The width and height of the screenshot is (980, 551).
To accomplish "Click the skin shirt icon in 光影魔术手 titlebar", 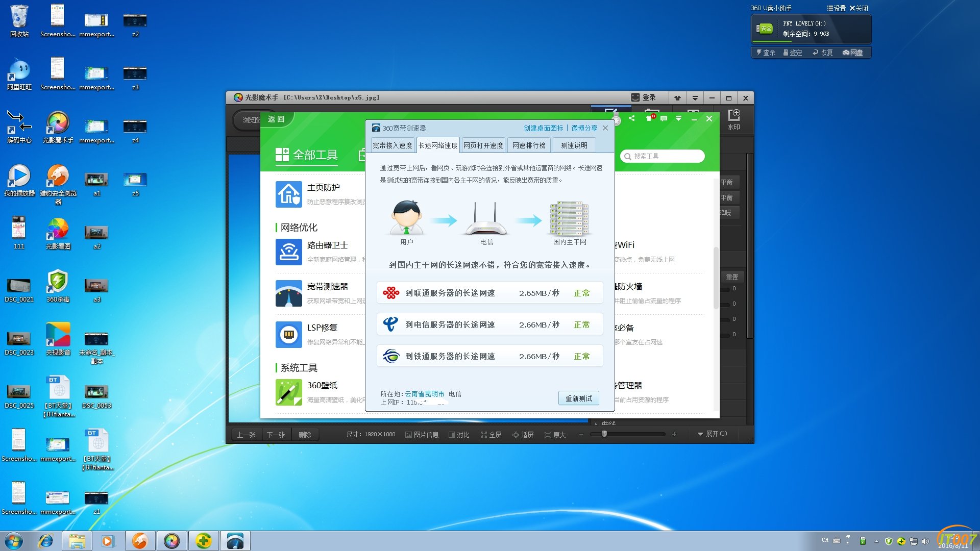I will 677,97.
